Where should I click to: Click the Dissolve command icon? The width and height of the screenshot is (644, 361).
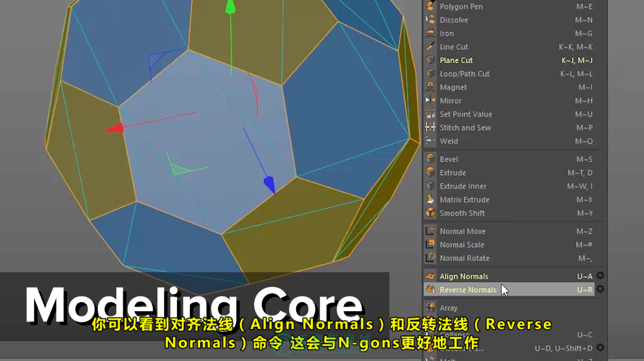pos(430,20)
